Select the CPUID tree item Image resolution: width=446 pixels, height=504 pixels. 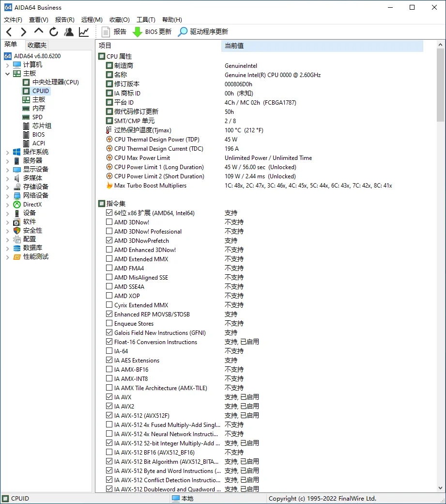click(x=41, y=91)
